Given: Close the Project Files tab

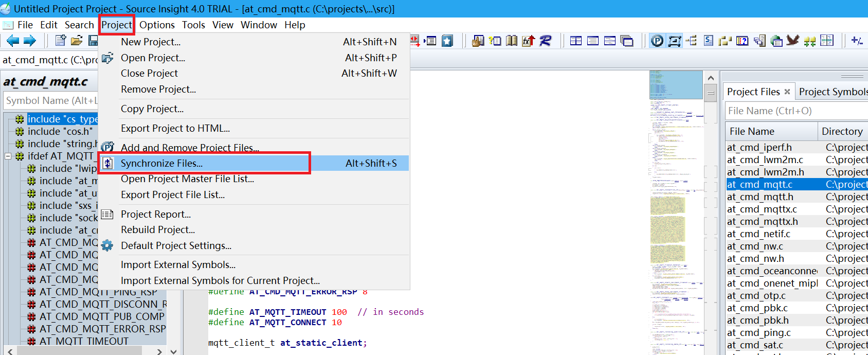Looking at the screenshot, I should tap(787, 92).
